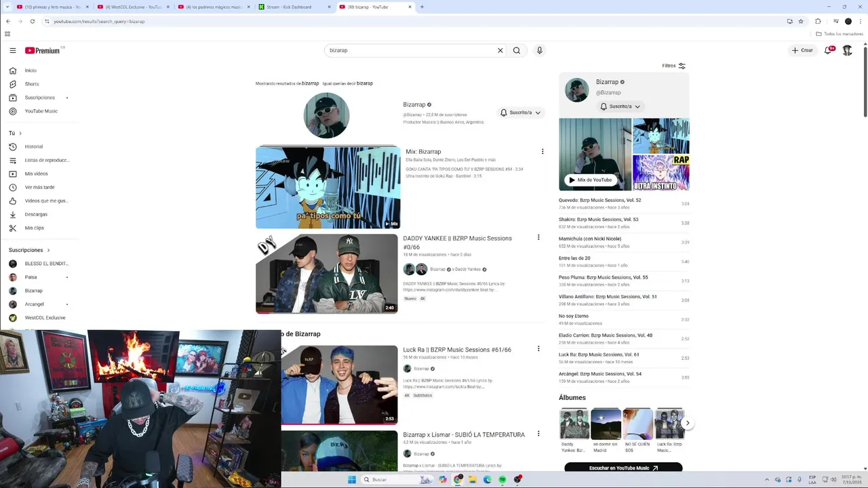Open the Filtros options
This screenshot has height=488, width=868.
[x=674, y=66]
